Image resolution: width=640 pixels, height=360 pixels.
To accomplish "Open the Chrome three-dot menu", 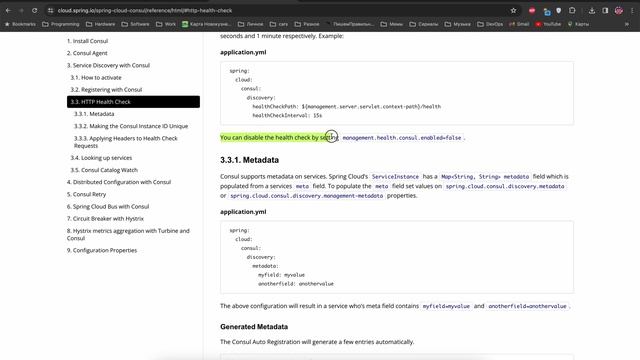I will 632,11.
